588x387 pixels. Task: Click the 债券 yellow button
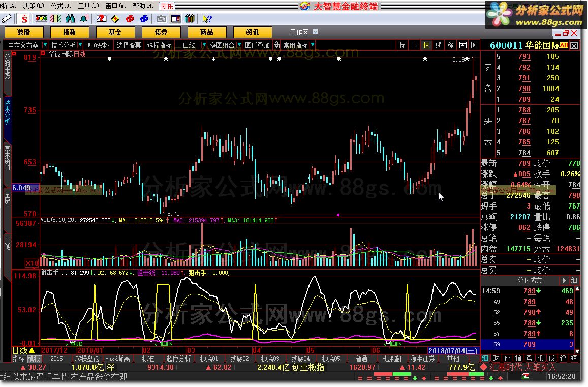click(161, 32)
